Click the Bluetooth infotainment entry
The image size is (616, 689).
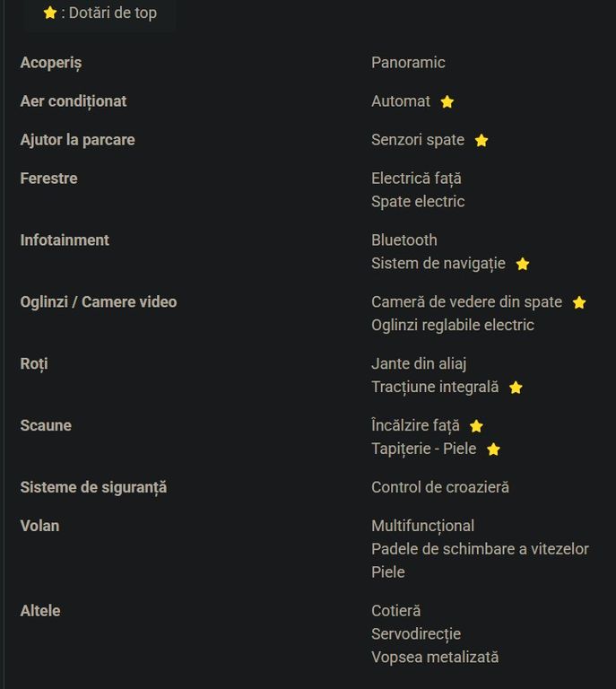pos(404,240)
